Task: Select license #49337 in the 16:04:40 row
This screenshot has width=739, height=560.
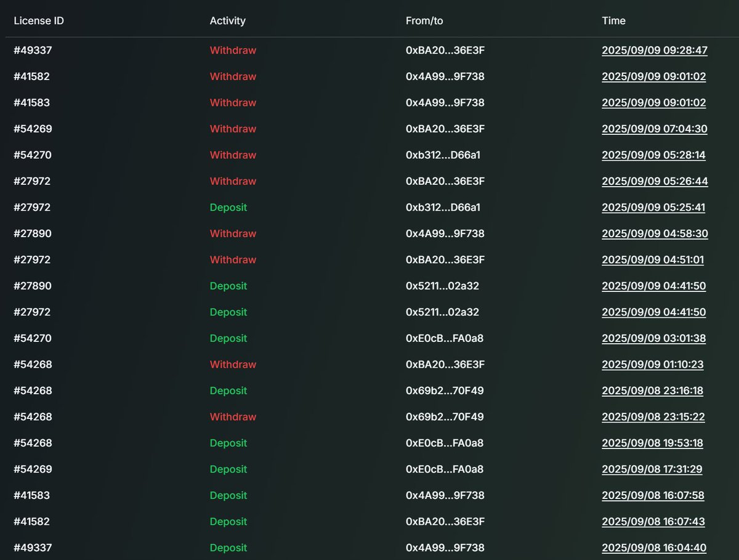Action: tap(33, 548)
